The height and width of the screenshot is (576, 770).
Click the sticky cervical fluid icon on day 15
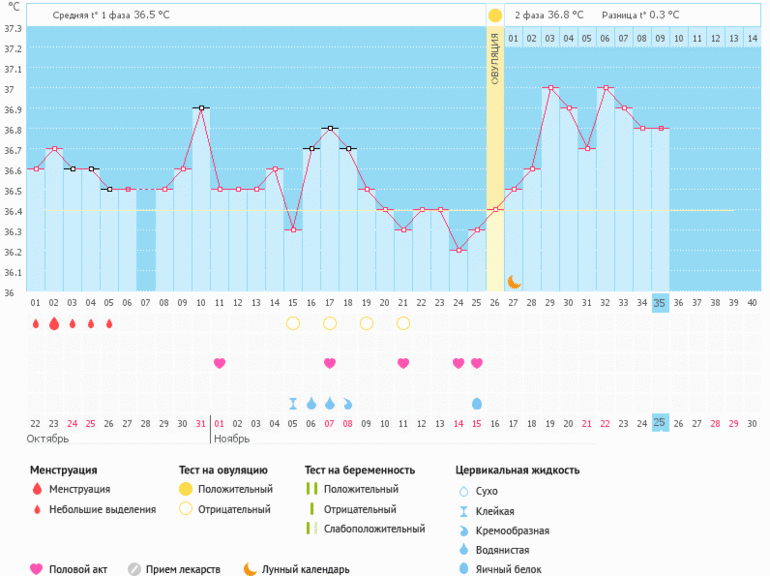click(x=293, y=403)
